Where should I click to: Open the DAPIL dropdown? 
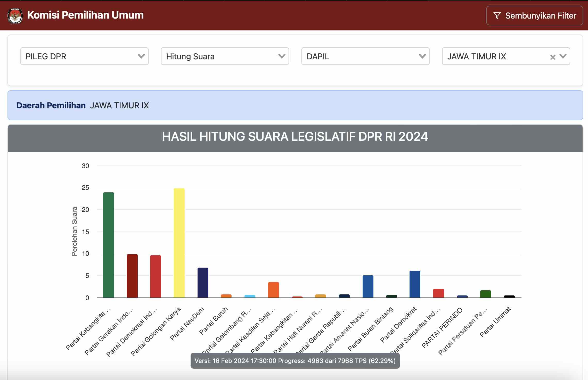click(x=365, y=56)
